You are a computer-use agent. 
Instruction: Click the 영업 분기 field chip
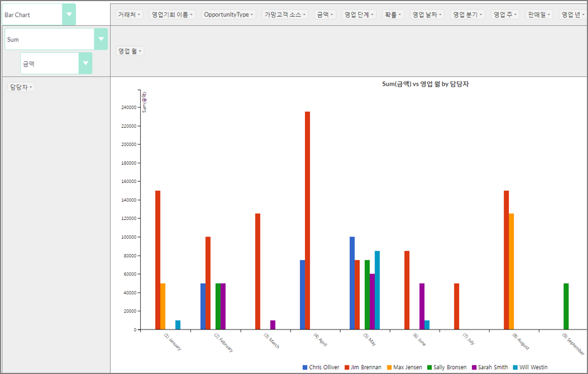point(467,15)
